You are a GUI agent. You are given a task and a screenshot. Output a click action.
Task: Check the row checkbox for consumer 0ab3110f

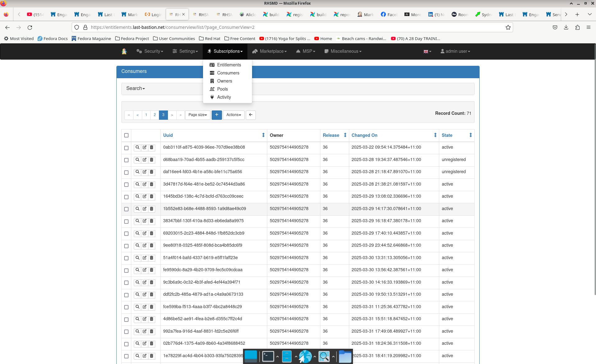(x=126, y=148)
